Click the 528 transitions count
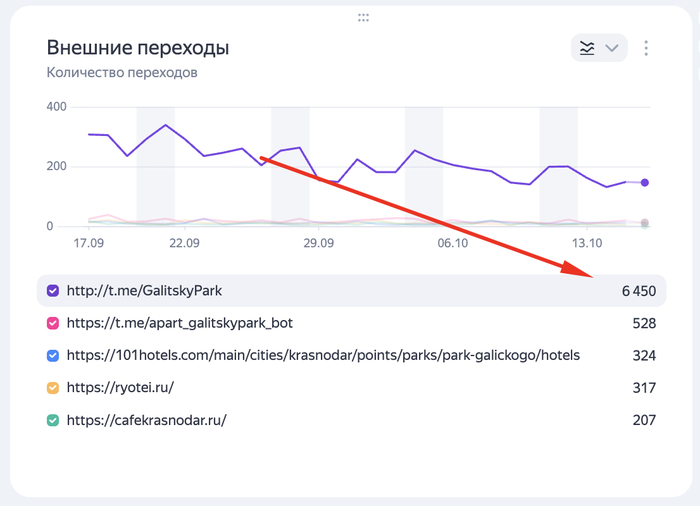Viewport: 700px width, 506px height. 644,323
